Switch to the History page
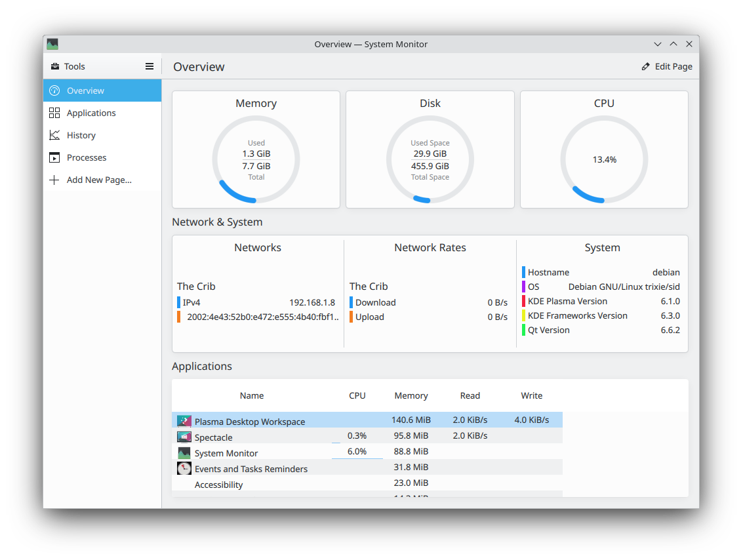 tap(102, 135)
